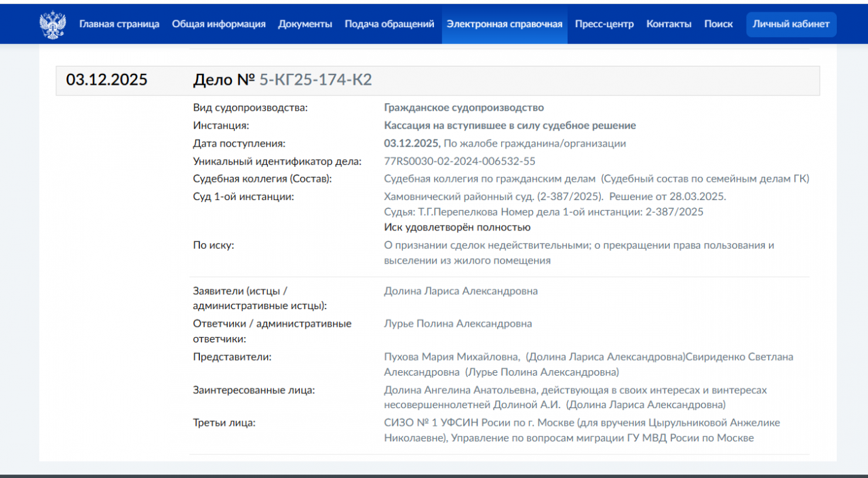Click plaintiff name Долина Лариса Александровна
Image resolution: width=868 pixels, height=478 pixels.
[460, 291]
